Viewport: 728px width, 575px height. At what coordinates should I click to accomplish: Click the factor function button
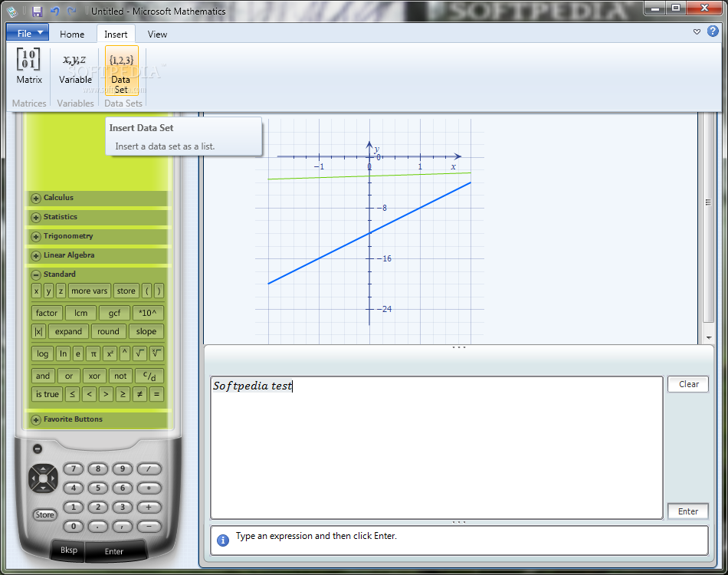(47, 313)
